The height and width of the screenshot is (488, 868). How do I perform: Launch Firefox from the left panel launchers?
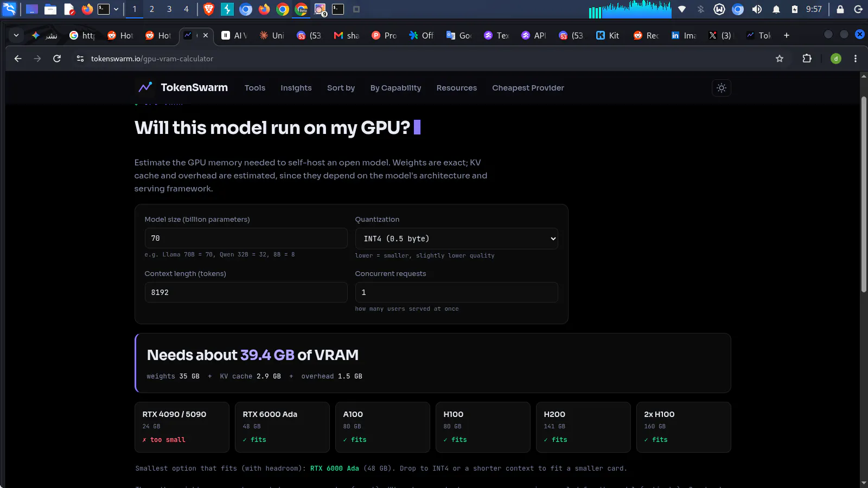pyautogui.click(x=87, y=9)
